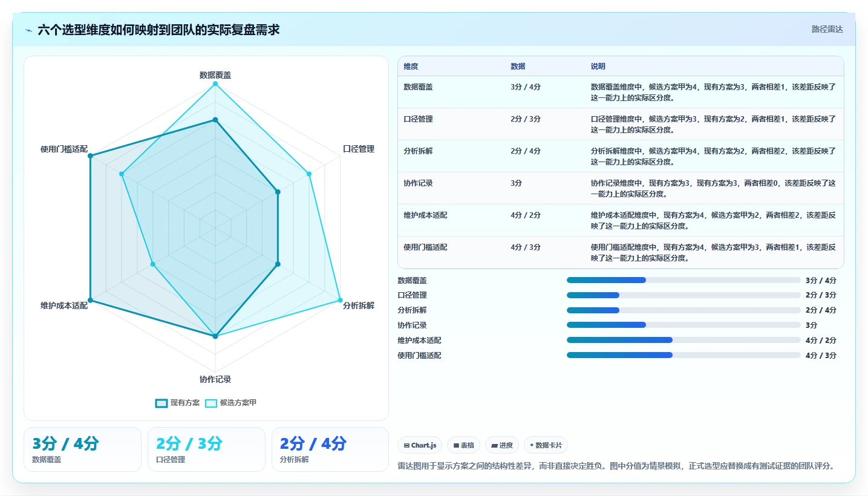The height and width of the screenshot is (496, 868).
Task: Click the 协作记录 progress bar
Action: click(x=684, y=325)
